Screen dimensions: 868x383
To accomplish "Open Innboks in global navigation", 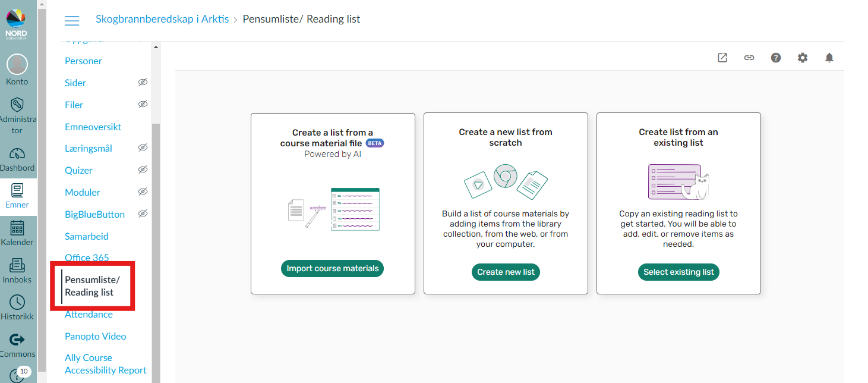I will 17,271.
